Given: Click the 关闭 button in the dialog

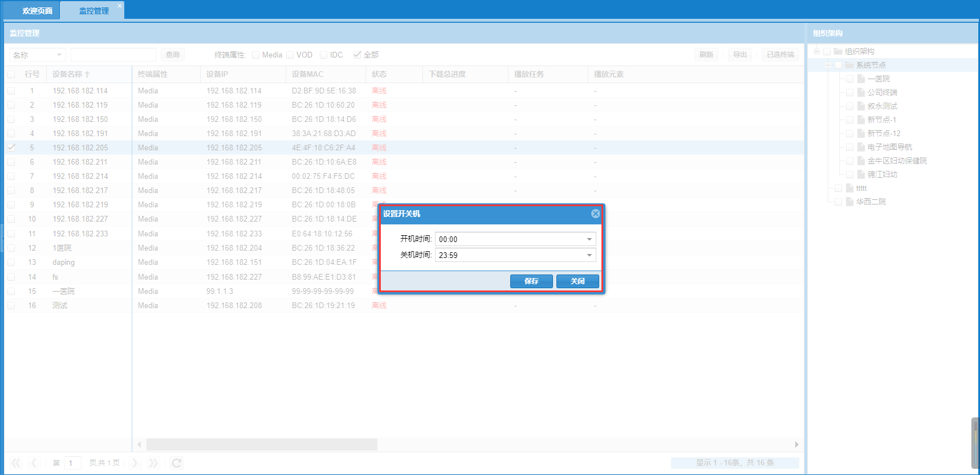Looking at the screenshot, I should 578,281.
